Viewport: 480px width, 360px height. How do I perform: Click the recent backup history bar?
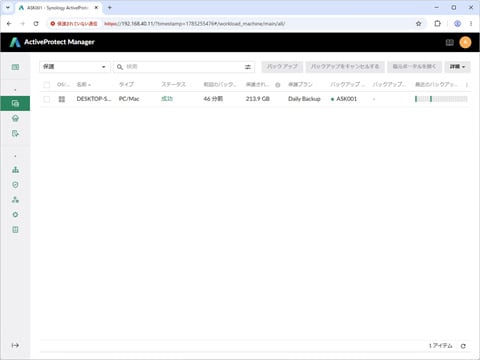click(441, 99)
